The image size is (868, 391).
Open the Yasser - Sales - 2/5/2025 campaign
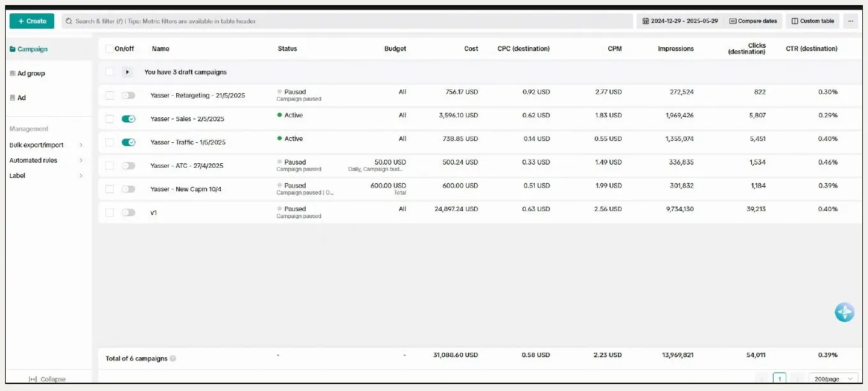pyautogui.click(x=188, y=119)
